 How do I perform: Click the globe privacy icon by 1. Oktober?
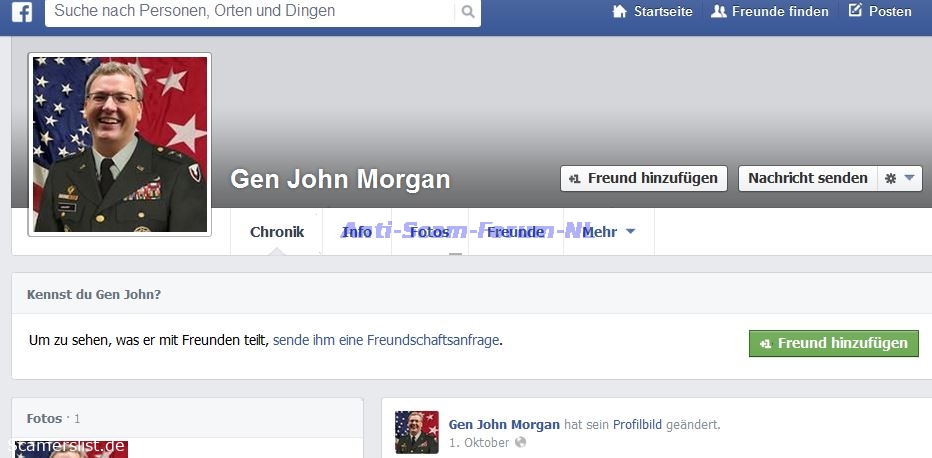pos(520,442)
